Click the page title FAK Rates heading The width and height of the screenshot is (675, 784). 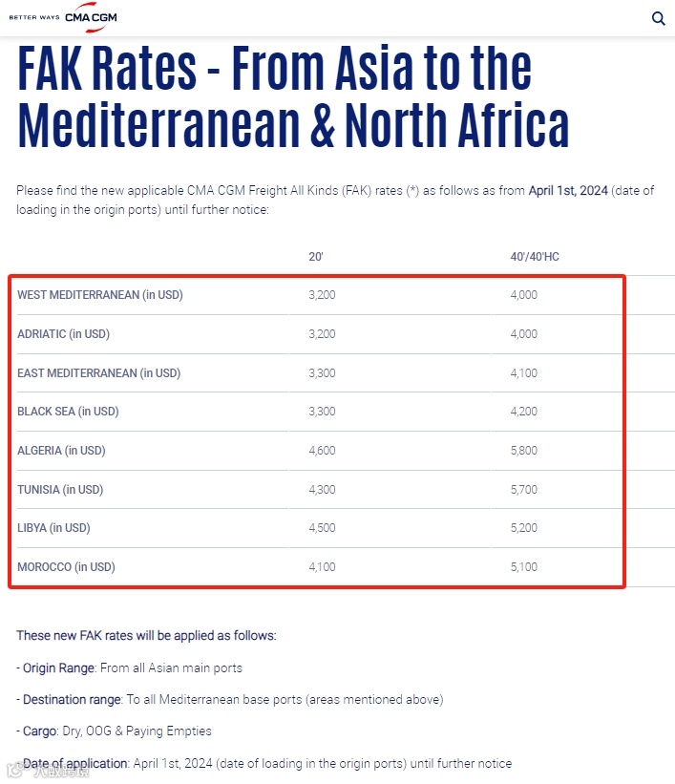(x=293, y=96)
